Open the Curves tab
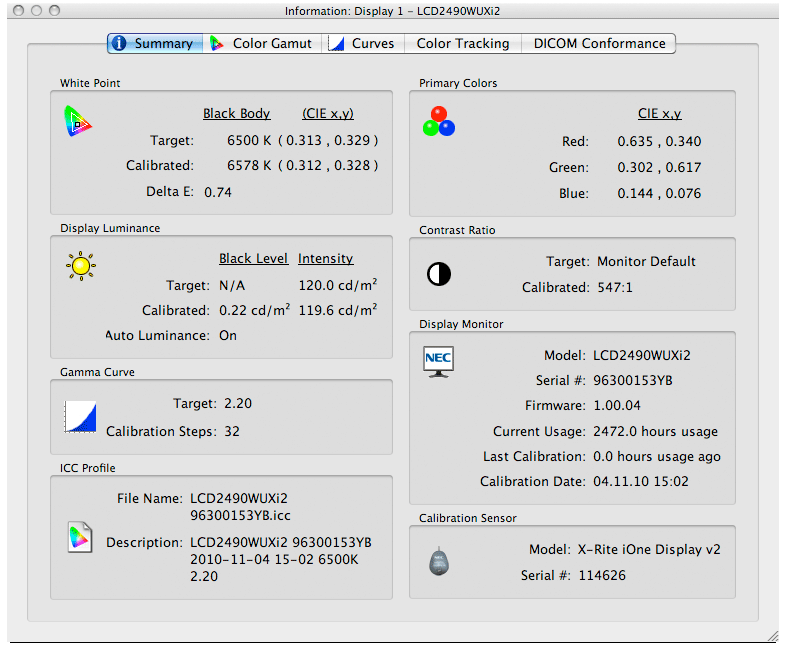The width and height of the screenshot is (786, 653). click(364, 44)
